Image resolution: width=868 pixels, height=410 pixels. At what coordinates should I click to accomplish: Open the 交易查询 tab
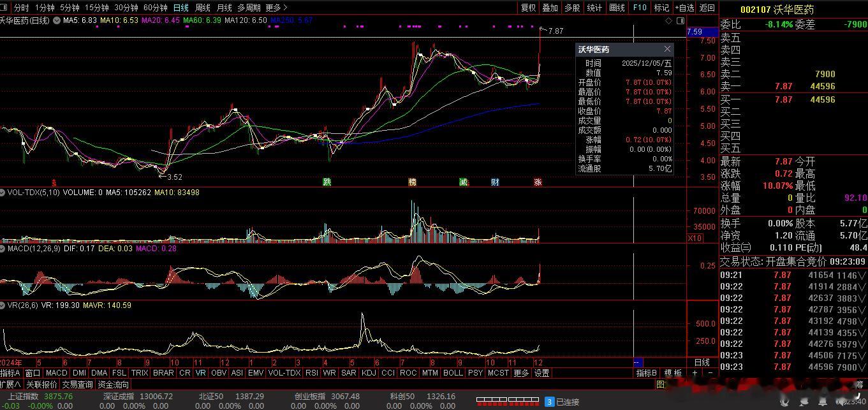click(x=77, y=384)
